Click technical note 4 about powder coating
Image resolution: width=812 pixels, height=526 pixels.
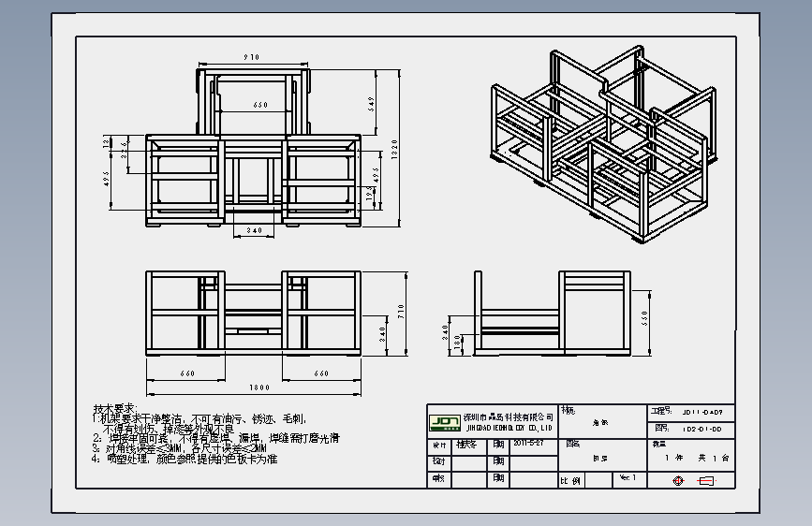tap(185, 459)
